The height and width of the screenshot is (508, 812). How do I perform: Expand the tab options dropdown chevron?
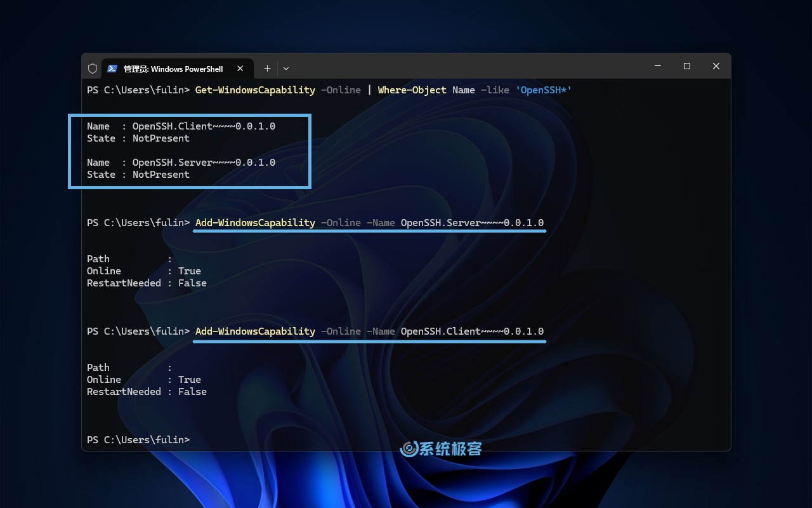coord(286,68)
